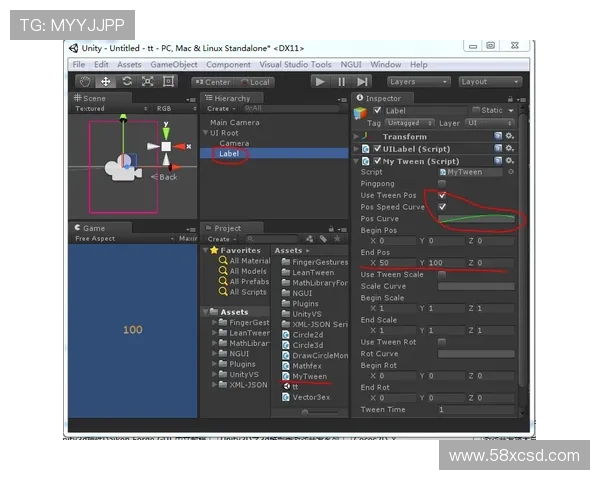Open the File menu
Screen dimensions: 600x480
tap(79, 64)
